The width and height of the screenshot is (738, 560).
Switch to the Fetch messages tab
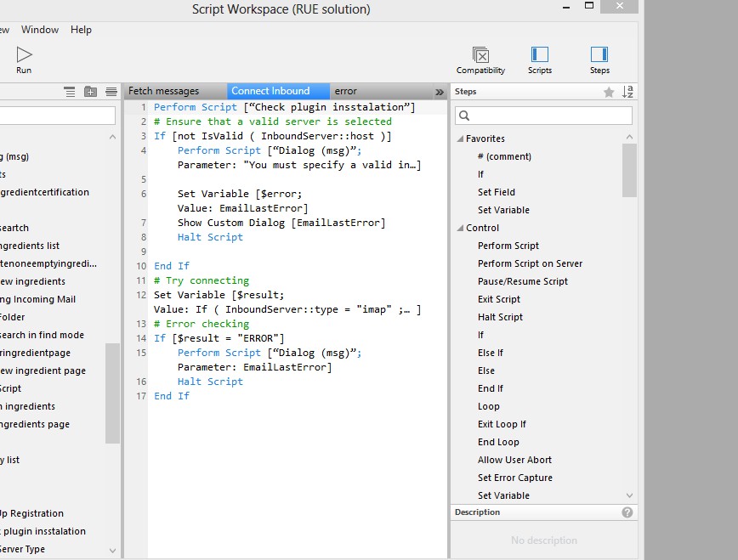[x=164, y=91]
